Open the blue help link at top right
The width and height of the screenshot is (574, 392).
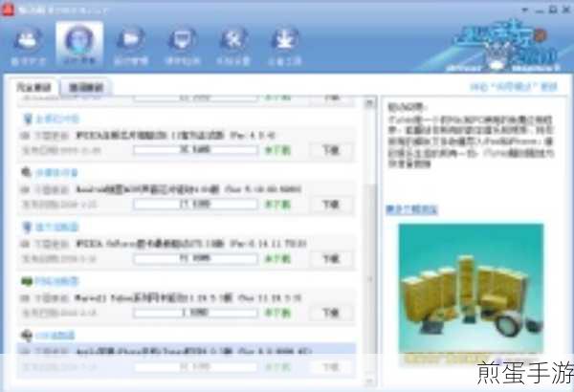(x=514, y=87)
